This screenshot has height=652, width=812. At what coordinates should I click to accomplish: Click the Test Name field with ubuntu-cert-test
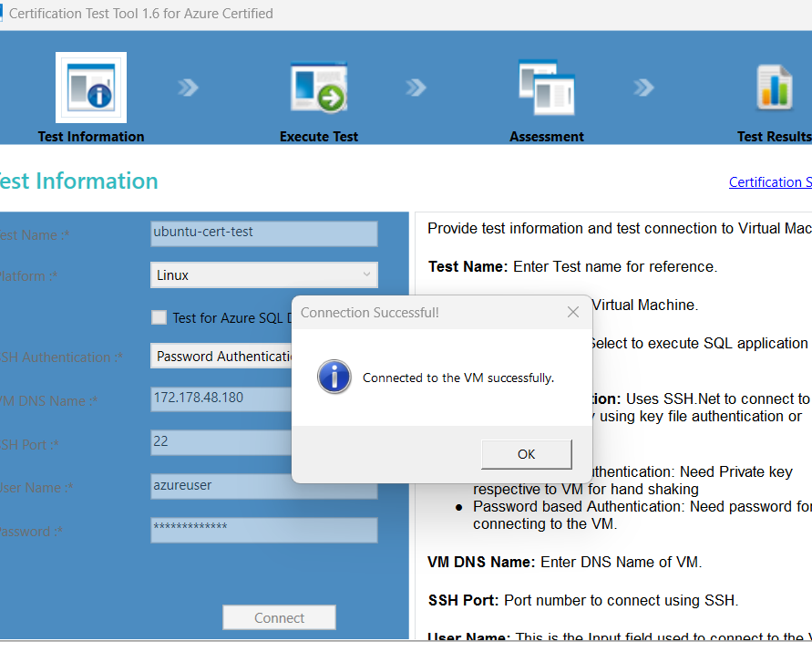point(264,233)
